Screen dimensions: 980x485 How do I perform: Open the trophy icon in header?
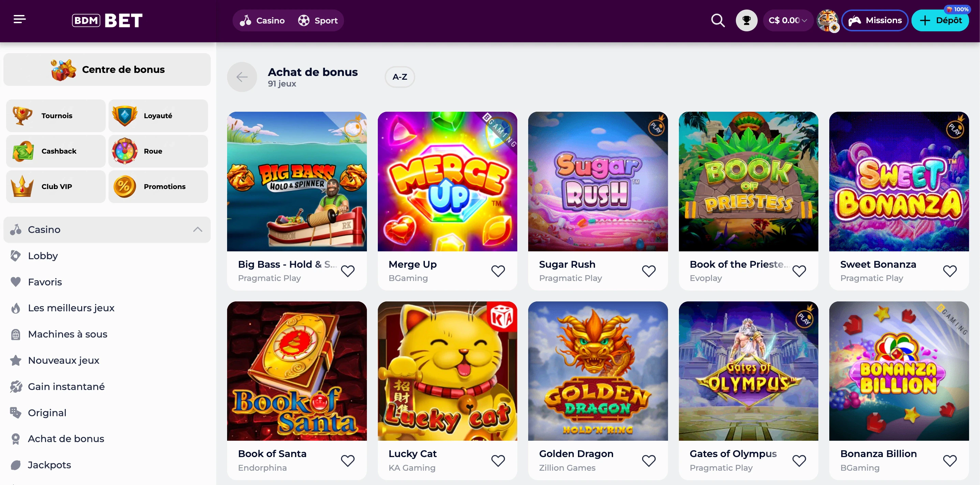click(746, 20)
